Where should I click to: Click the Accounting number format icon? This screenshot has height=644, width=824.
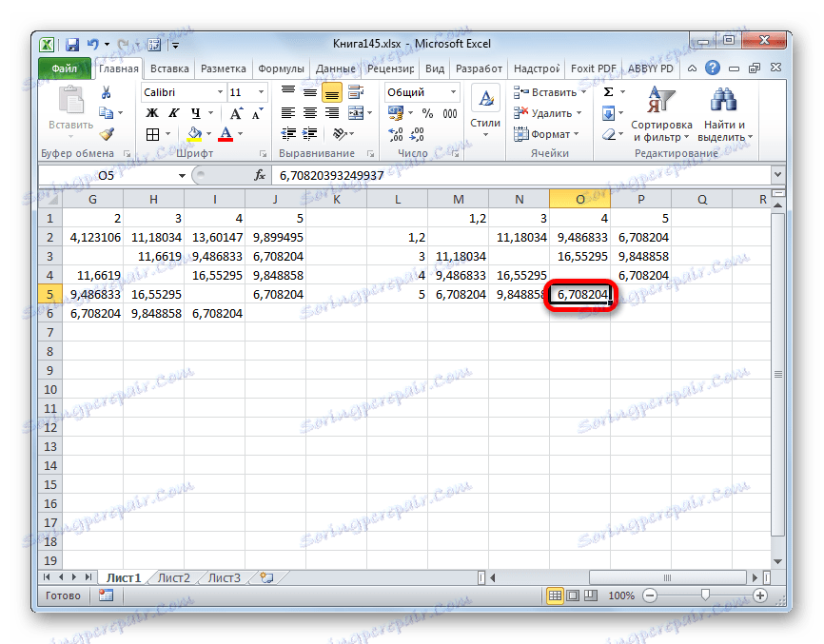pyautogui.click(x=395, y=113)
